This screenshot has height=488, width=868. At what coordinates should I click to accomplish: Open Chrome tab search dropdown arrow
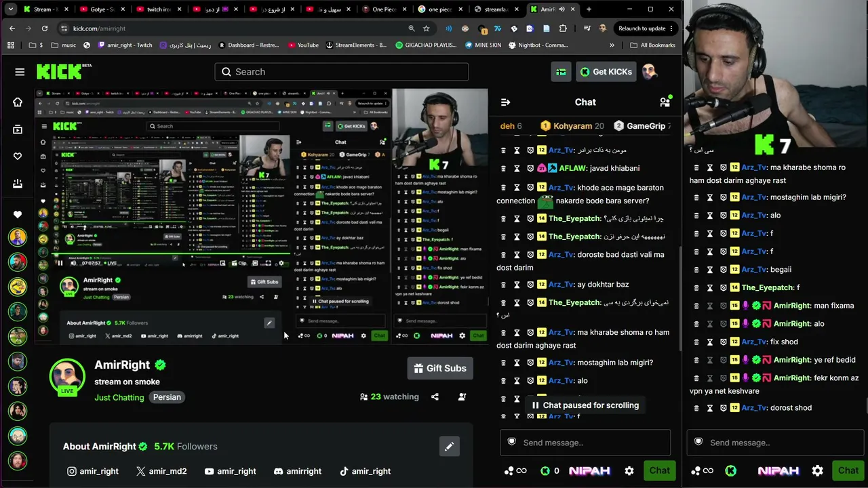(10, 9)
